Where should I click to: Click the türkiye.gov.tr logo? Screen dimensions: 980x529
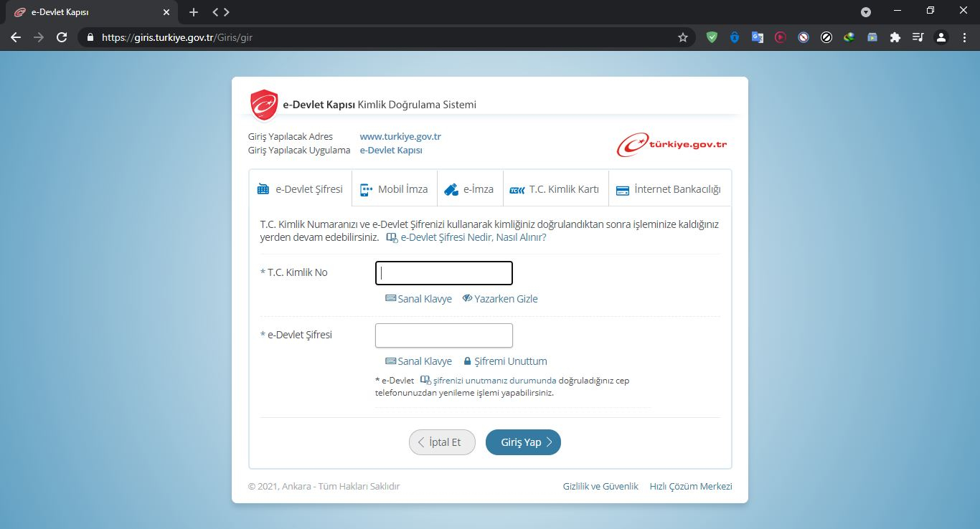click(x=672, y=144)
